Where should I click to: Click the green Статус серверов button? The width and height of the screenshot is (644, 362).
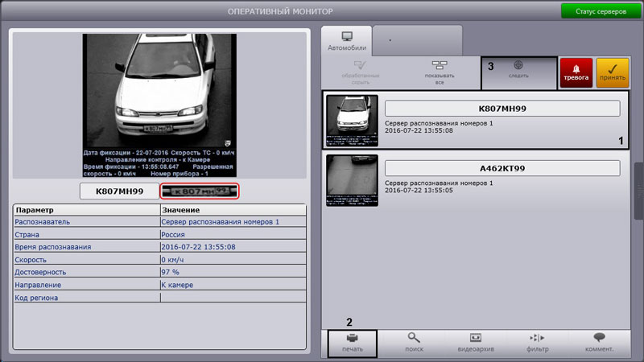[x=600, y=12]
